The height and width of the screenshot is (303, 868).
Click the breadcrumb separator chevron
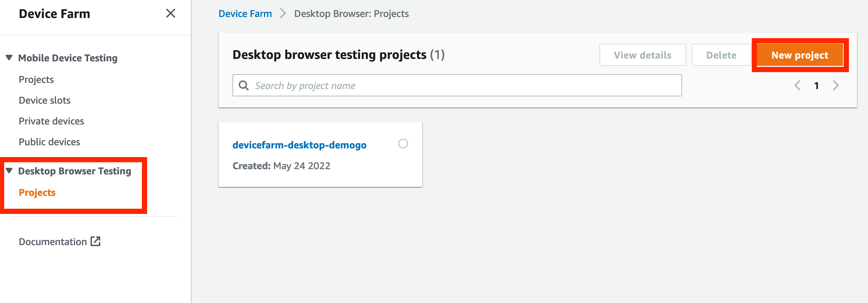click(x=283, y=14)
